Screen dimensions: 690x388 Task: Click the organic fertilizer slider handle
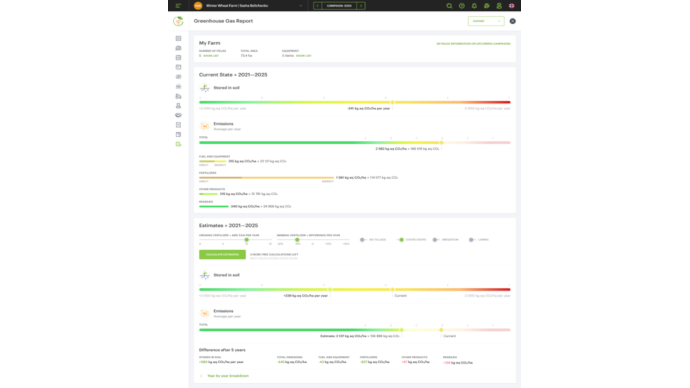click(246, 240)
